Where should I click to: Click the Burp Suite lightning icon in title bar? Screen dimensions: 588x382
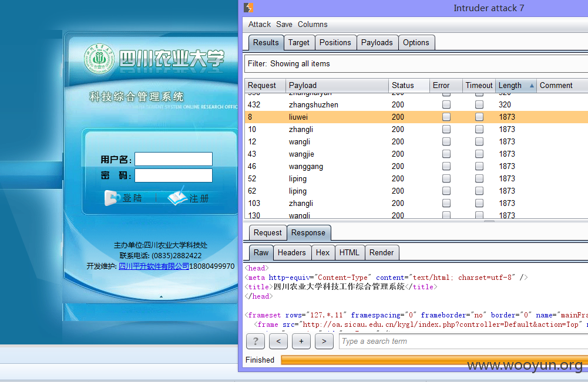coord(248,8)
